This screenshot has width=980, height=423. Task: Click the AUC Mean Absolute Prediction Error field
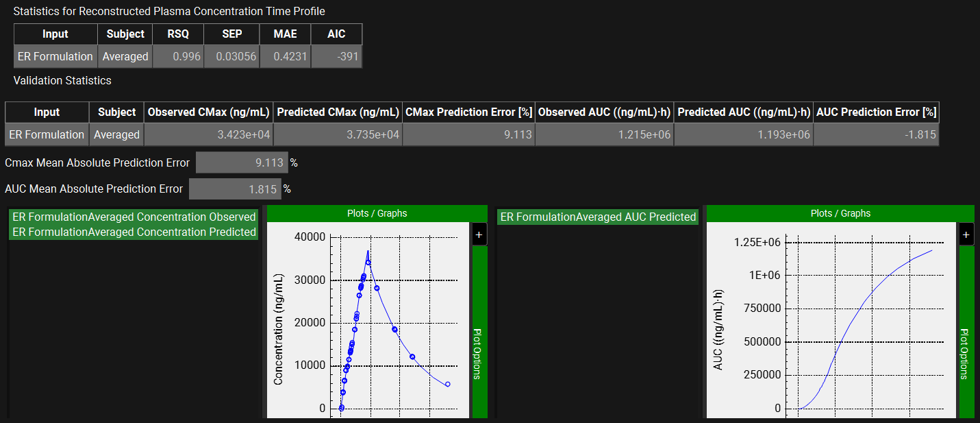235,189
